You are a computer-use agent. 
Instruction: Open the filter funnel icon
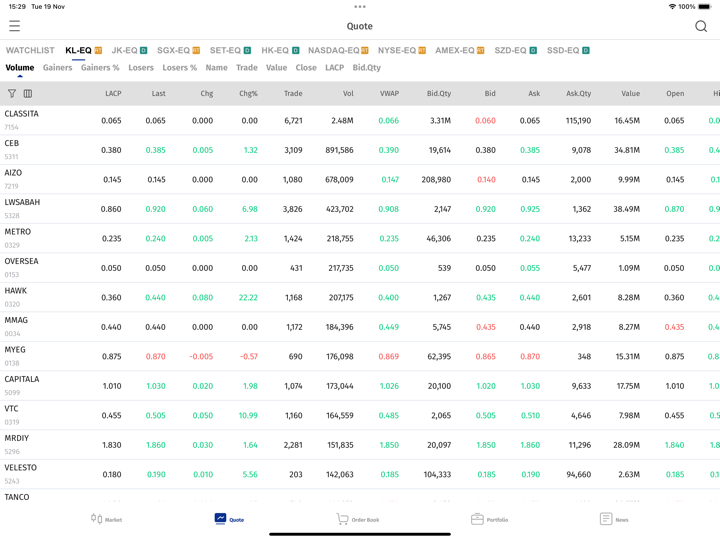click(12, 94)
